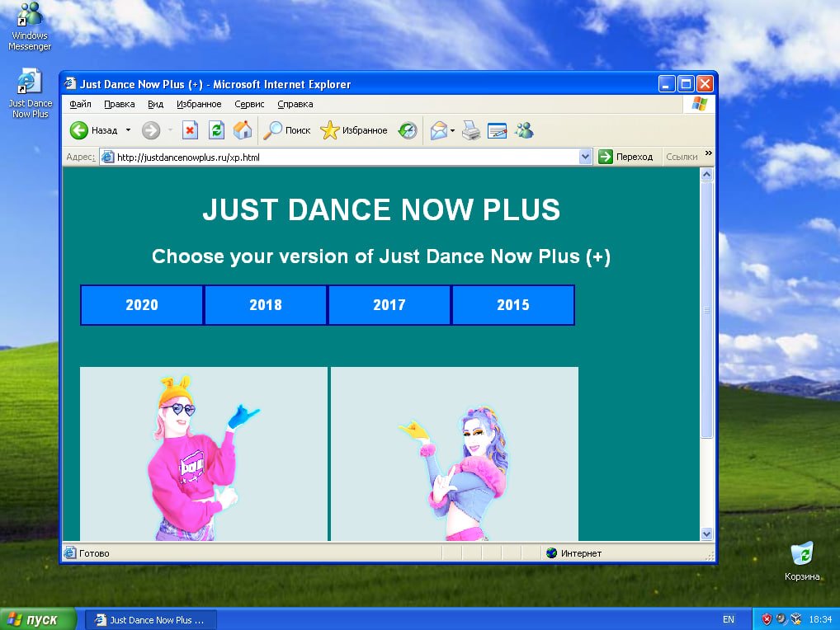Image resolution: width=840 pixels, height=630 pixels.
Task: Click the Back (Назад) arrow icon
Action: (78, 130)
